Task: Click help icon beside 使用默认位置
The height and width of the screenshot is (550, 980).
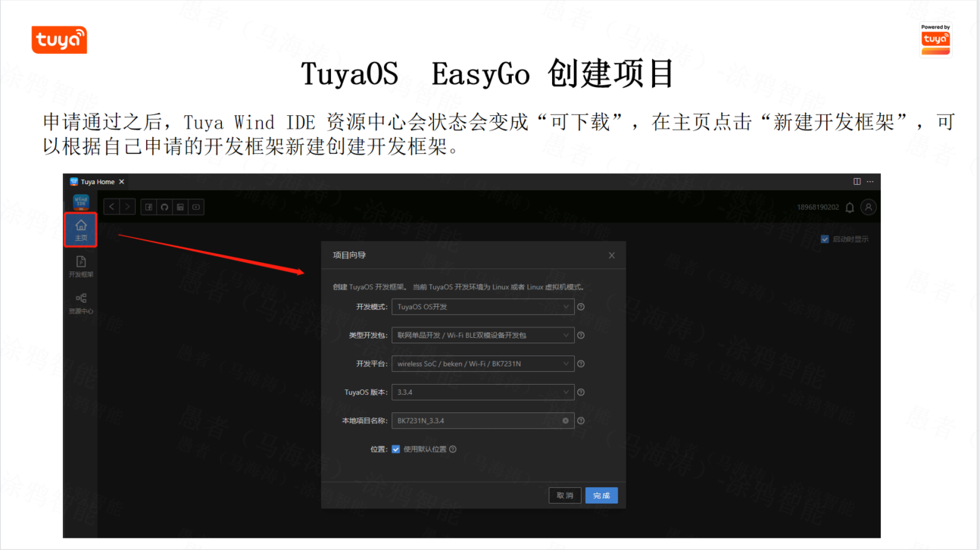Action: tap(453, 449)
